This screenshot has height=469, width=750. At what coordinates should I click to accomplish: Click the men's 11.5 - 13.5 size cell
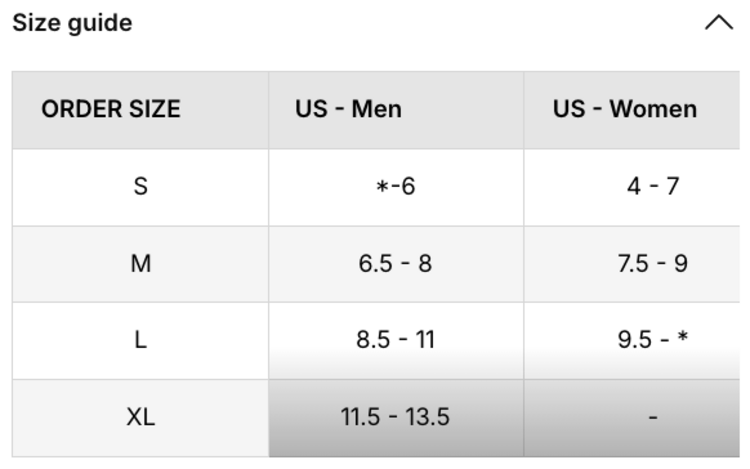[395, 417]
